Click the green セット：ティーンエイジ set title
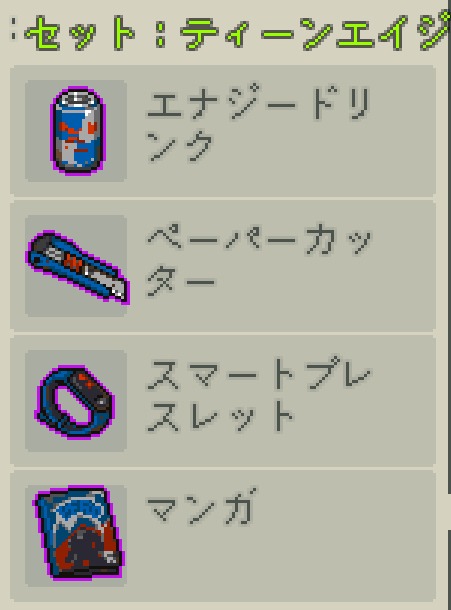This screenshot has height=610, width=451. click(x=237, y=32)
